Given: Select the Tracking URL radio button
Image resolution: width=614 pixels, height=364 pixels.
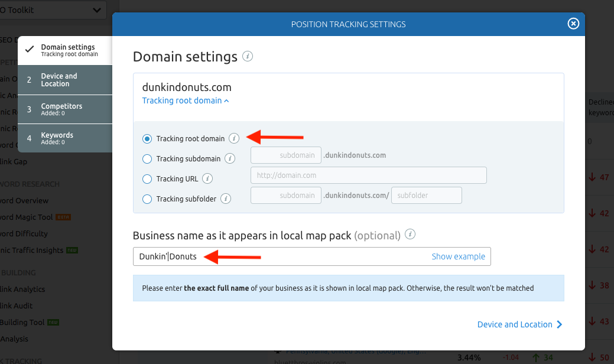Looking at the screenshot, I should click(x=147, y=179).
